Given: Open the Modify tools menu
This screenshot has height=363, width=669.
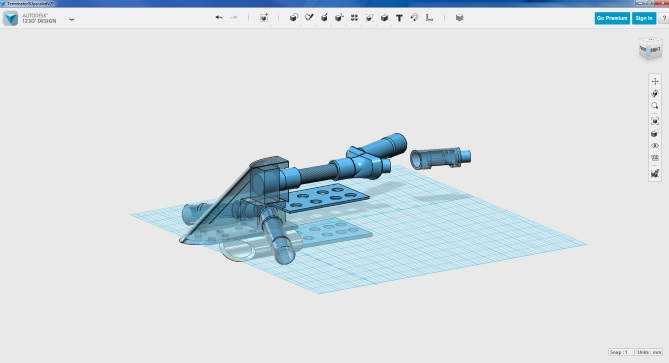Looking at the screenshot, I should coord(339,17).
